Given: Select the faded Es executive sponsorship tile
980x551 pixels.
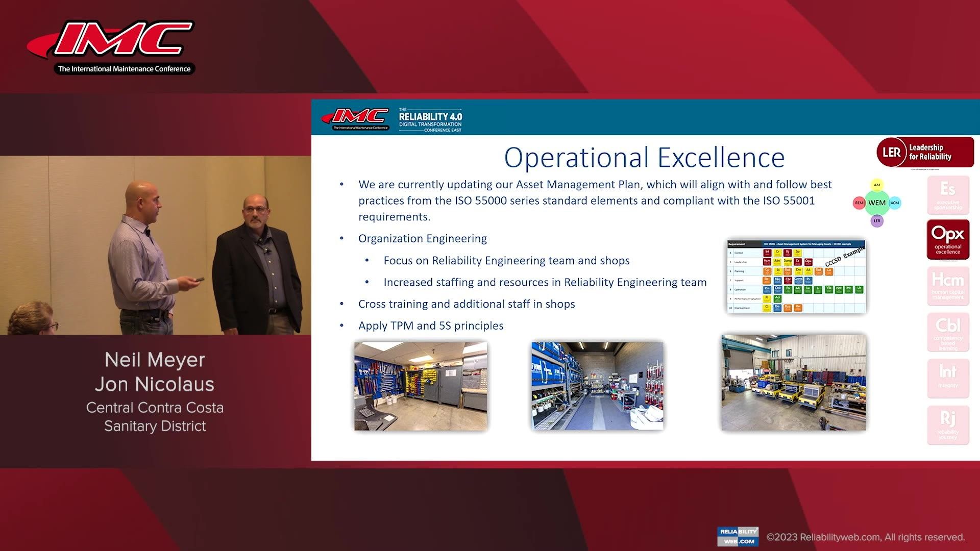Looking at the screenshot, I should (948, 195).
